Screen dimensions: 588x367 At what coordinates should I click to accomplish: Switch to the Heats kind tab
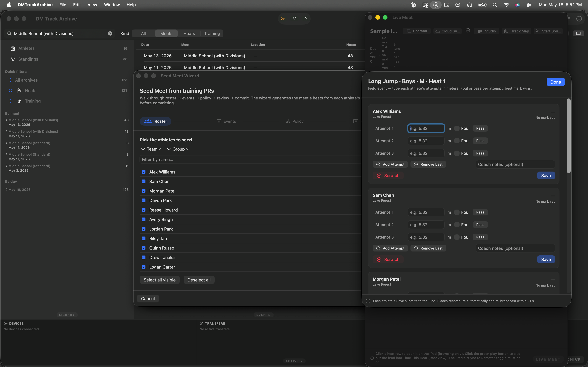click(189, 33)
